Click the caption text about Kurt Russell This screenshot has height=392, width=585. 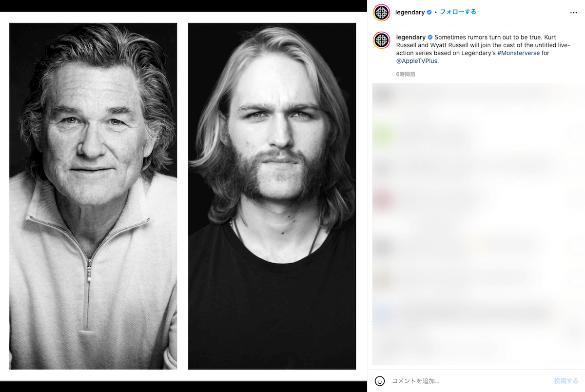click(x=487, y=45)
